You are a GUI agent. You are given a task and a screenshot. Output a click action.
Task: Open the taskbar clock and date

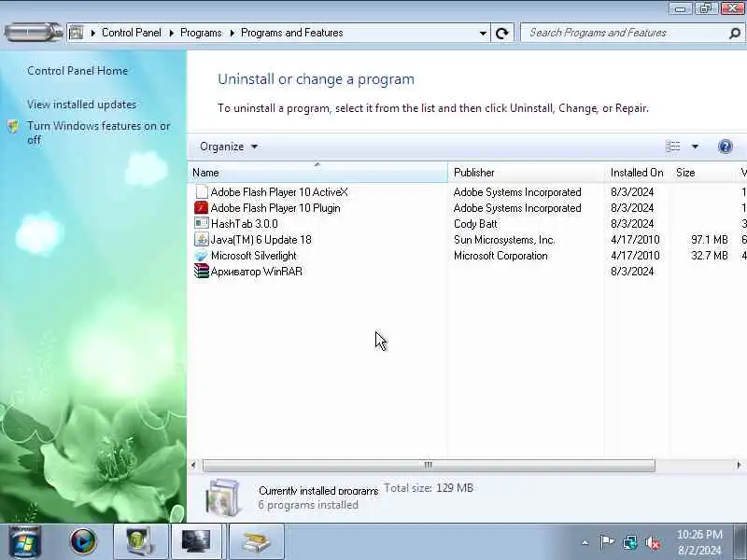[x=699, y=542]
